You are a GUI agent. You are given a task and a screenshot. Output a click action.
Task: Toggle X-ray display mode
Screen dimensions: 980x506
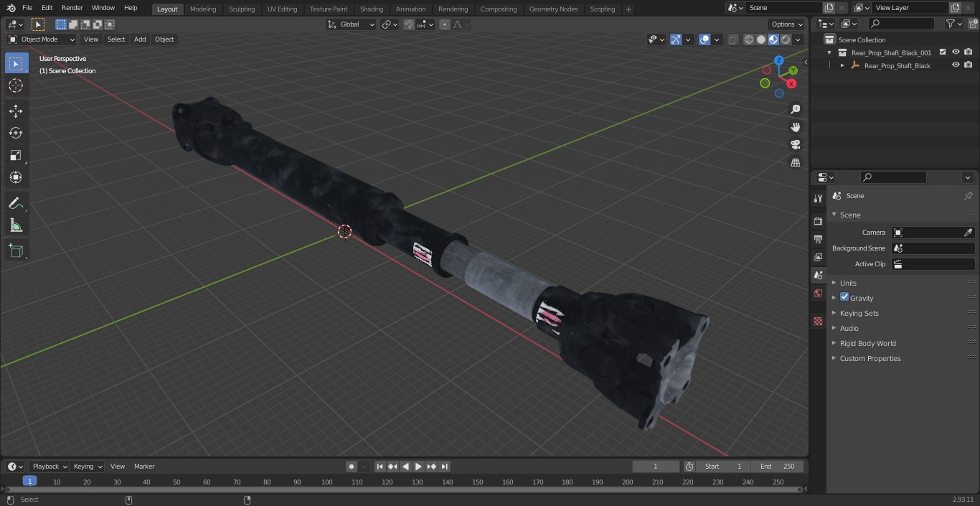[732, 39]
